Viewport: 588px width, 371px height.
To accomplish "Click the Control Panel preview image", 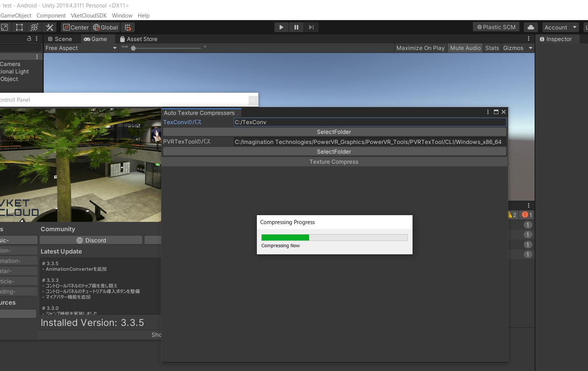I will click(80, 165).
